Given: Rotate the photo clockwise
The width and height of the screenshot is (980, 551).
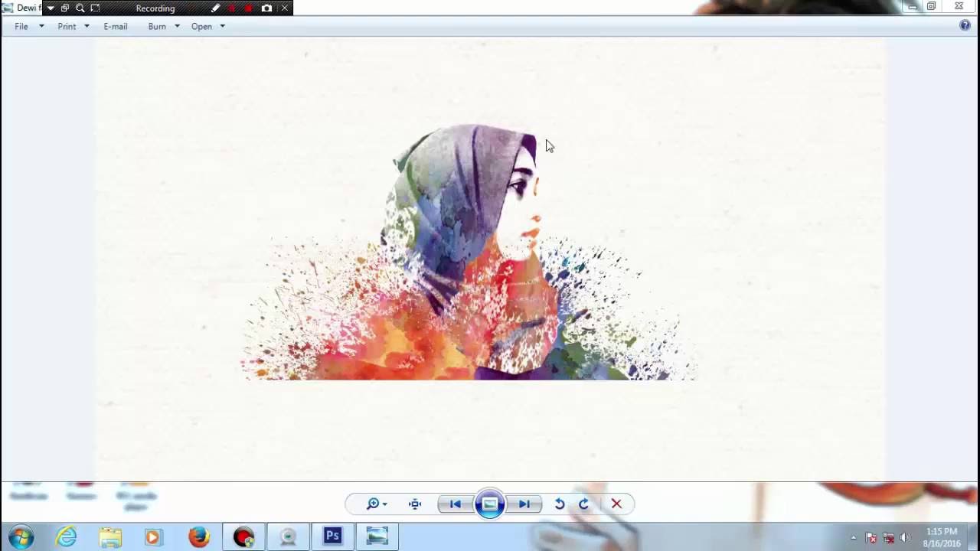Looking at the screenshot, I should click(x=583, y=504).
